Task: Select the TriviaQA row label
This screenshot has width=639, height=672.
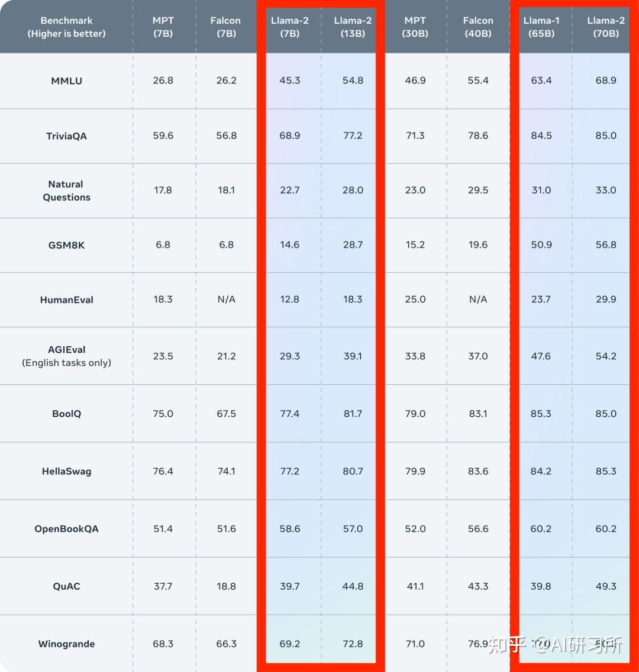Action: click(x=66, y=136)
